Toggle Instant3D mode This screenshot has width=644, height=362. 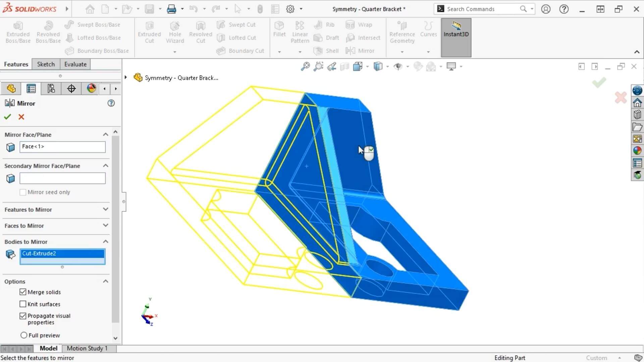455,32
